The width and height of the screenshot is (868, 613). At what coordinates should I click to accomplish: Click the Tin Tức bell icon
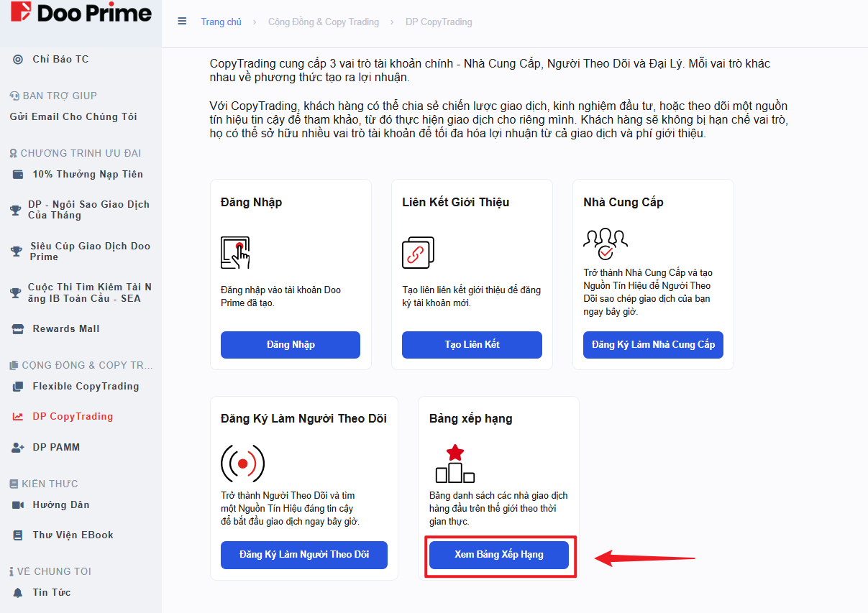(18, 592)
